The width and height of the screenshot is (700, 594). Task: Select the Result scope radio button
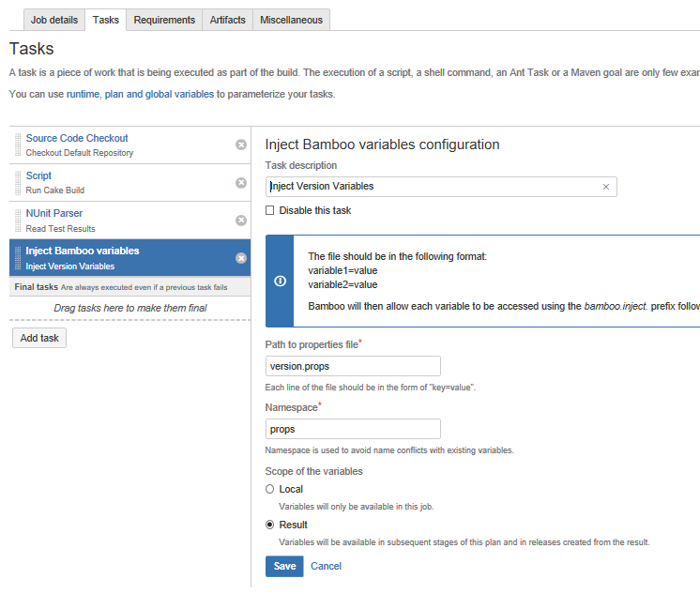point(270,525)
